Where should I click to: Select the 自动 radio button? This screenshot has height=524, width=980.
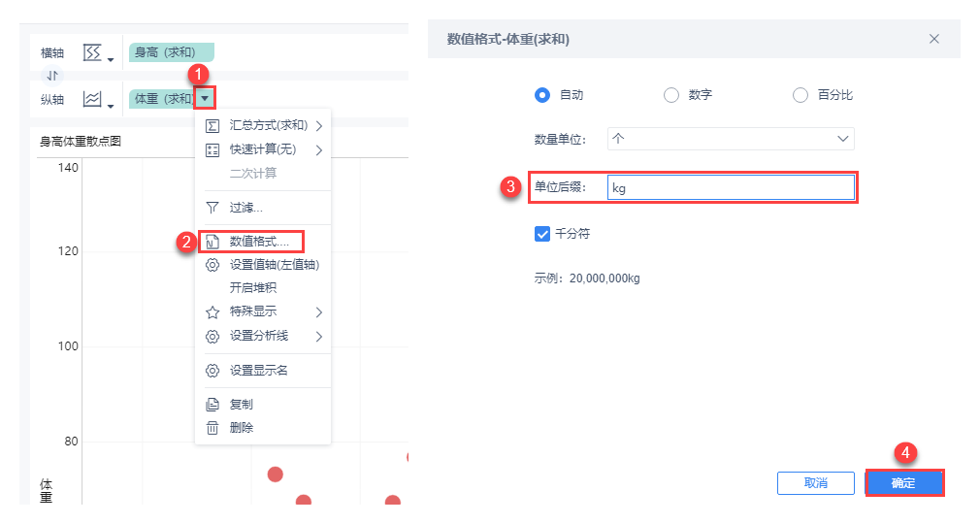pos(542,95)
